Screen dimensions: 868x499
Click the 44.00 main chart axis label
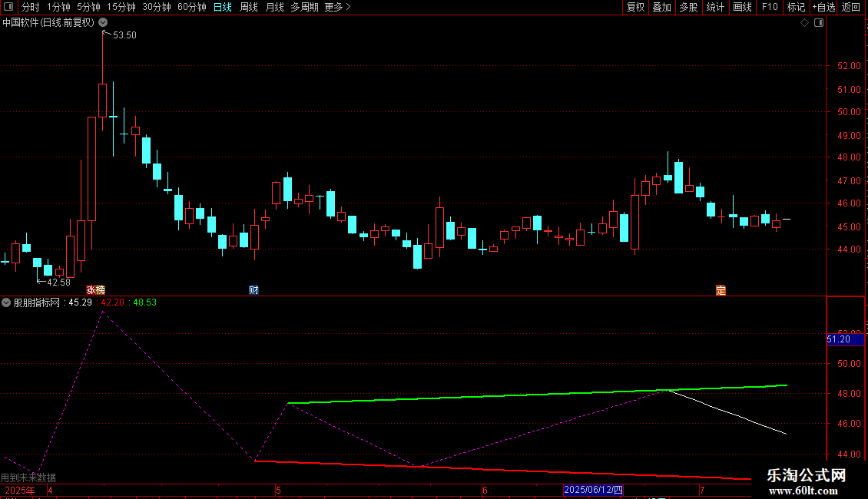click(849, 249)
